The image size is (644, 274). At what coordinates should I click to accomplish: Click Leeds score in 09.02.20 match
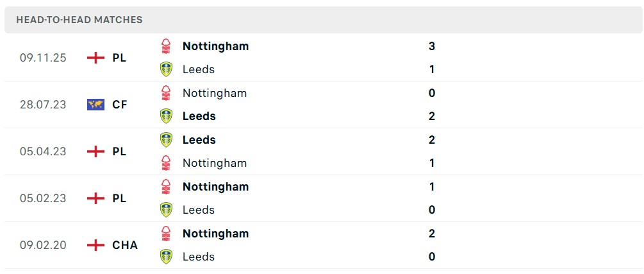click(x=432, y=257)
